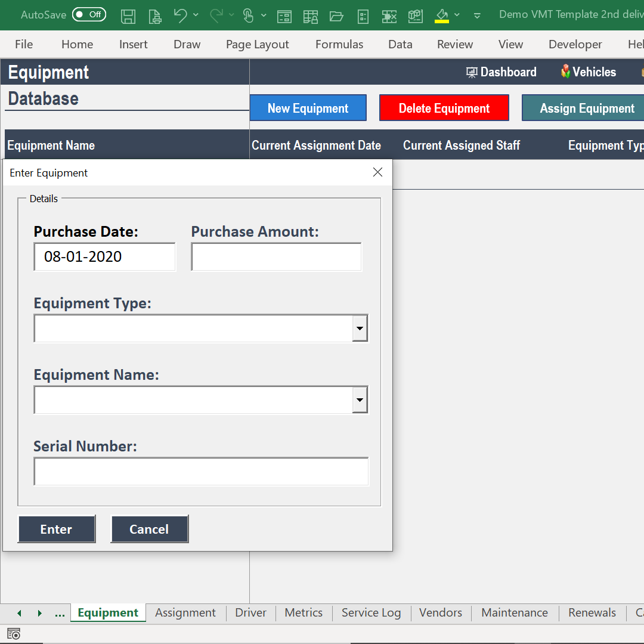Apply the yellow Fill Color from the toolbar
This screenshot has height=644, width=644.
tap(441, 16)
